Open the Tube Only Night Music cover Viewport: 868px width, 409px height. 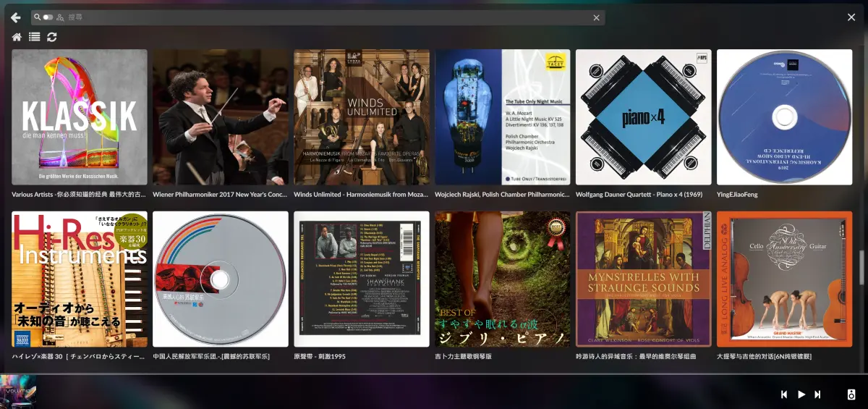tap(503, 117)
